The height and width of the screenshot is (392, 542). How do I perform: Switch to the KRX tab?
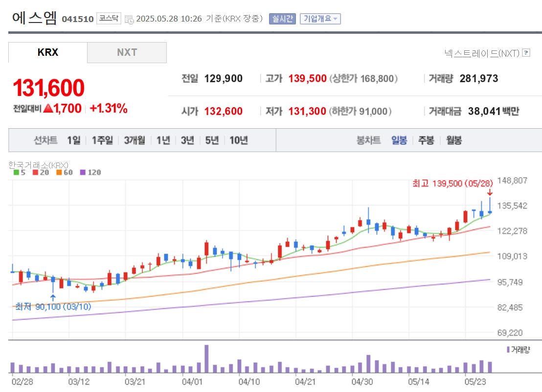click(x=48, y=52)
